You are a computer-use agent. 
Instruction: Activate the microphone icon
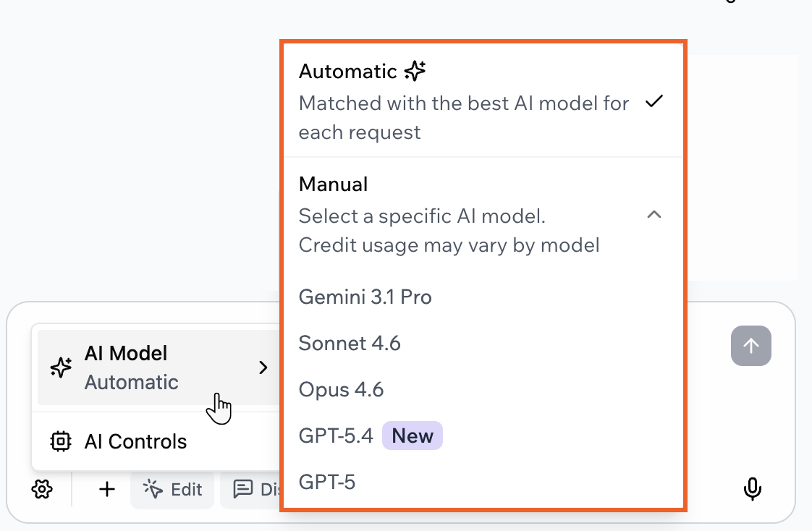pos(753,489)
